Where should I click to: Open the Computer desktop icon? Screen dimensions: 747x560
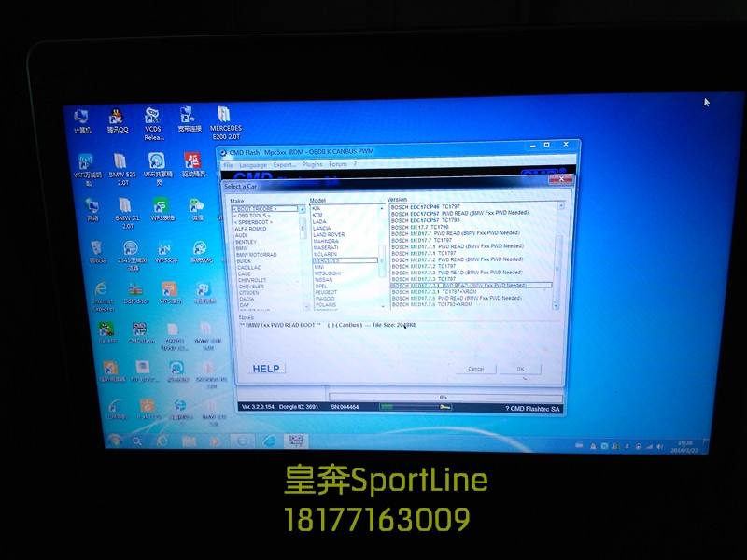(81, 121)
